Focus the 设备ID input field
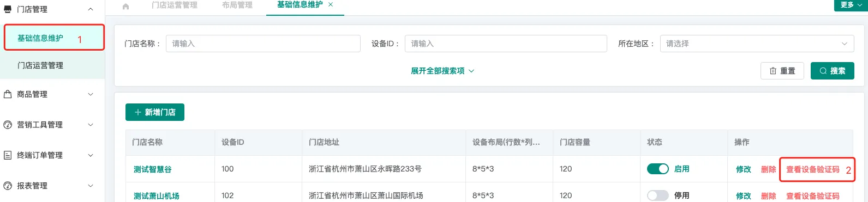Screen dimensions: 868x202 tap(506, 44)
